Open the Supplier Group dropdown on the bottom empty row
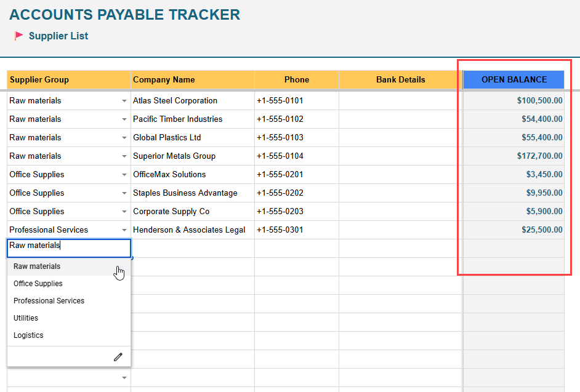Screen dimensions: 580x392 click(124, 377)
